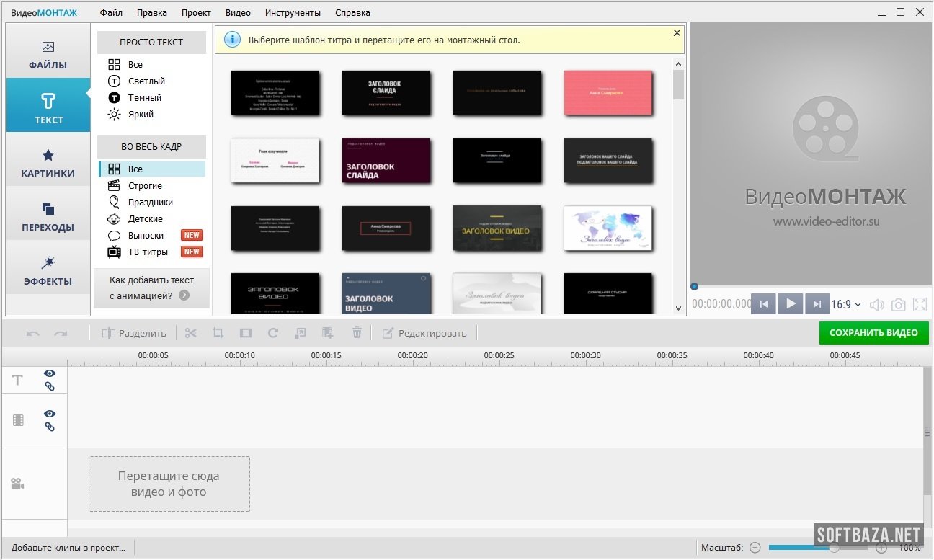
Task: Click the Сохранить видео button
Action: click(873, 333)
